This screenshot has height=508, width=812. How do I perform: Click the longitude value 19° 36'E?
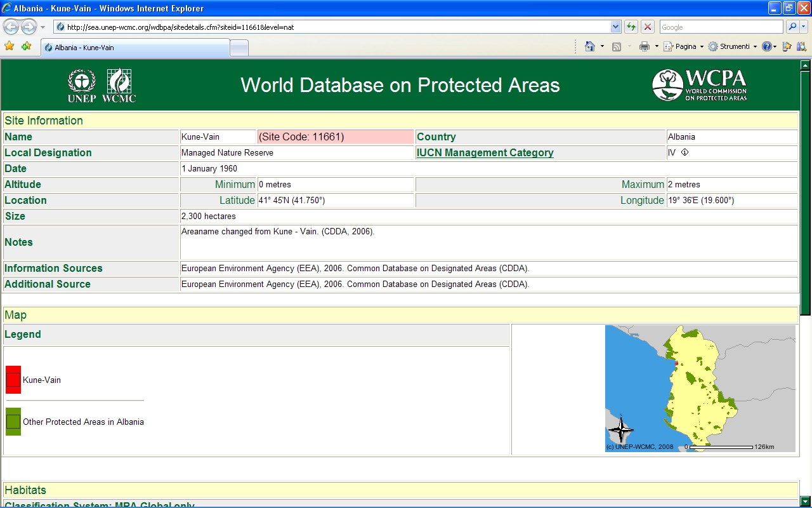point(701,201)
